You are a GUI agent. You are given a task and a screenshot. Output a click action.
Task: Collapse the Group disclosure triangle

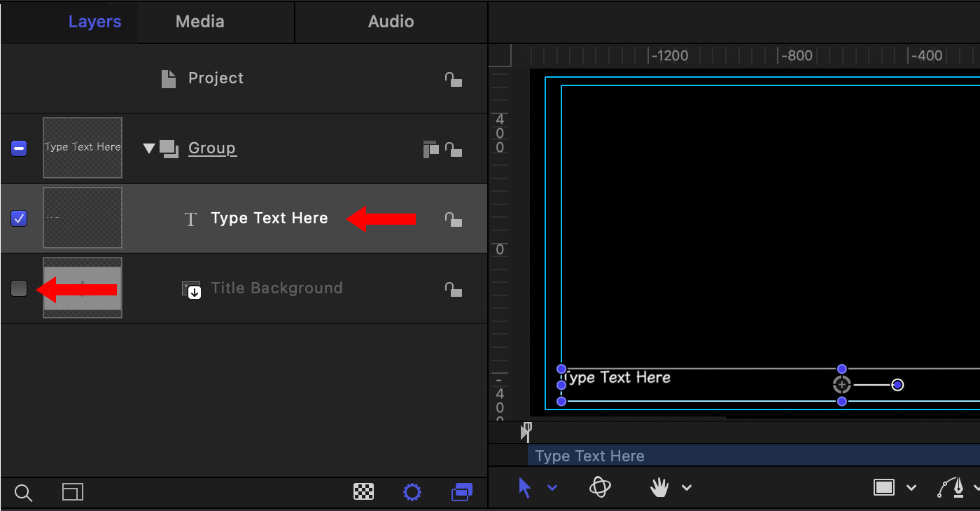click(148, 148)
